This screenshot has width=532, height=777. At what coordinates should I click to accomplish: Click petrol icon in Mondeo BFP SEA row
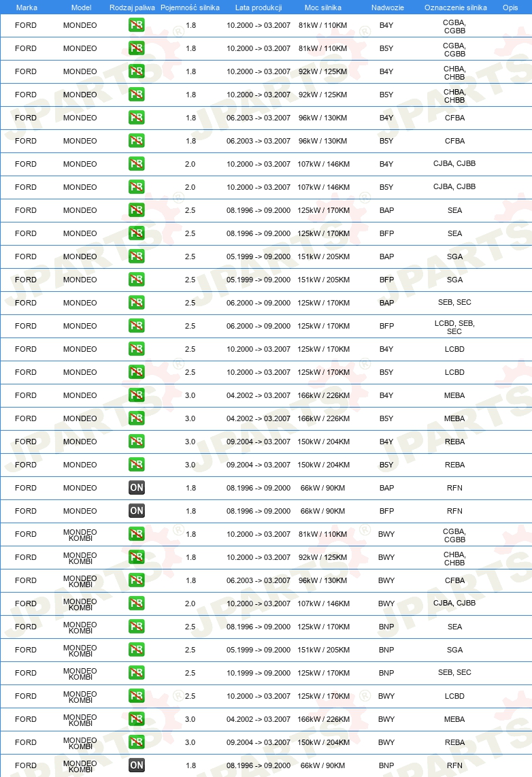(136, 233)
